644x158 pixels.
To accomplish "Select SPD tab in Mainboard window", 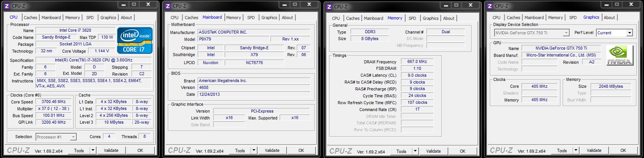I will [251, 18].
